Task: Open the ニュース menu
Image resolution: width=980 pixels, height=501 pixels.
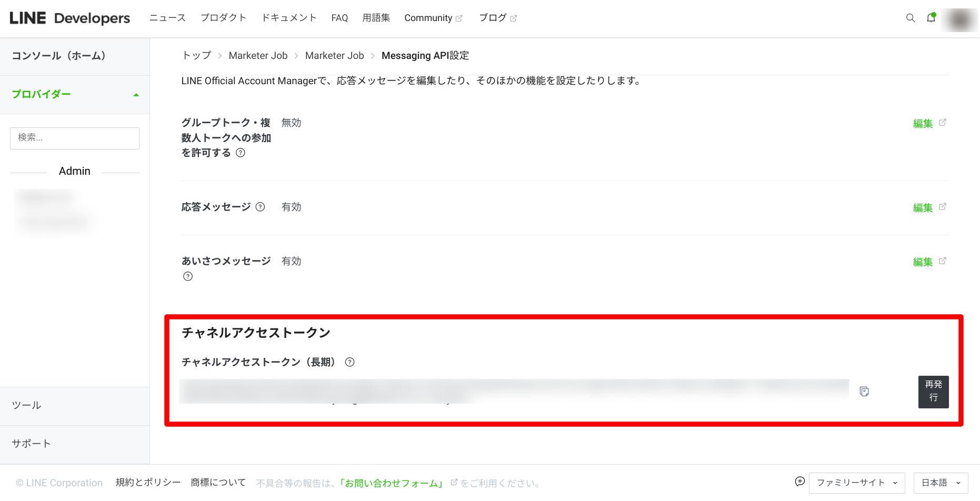Action: tap(167, 18)
